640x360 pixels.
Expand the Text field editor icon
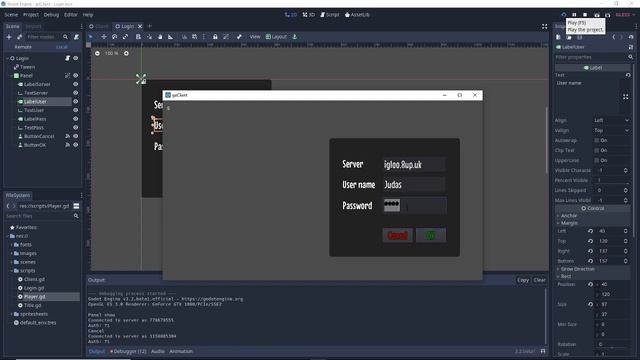pyautogui.click(x=626, y=97)
